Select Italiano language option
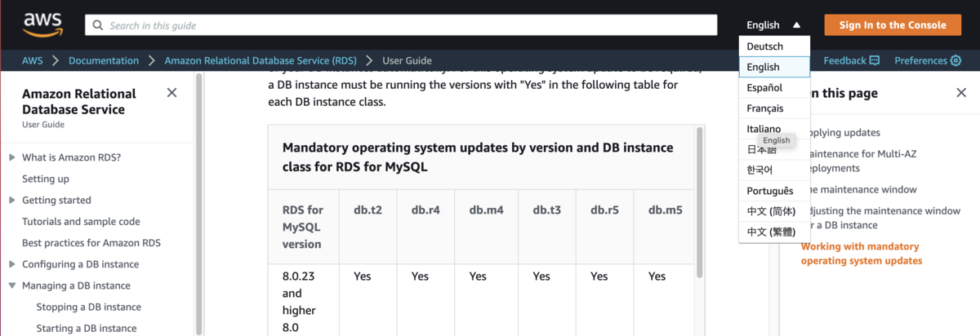Screen dimensions: 980x336 [x=774, y=129]
